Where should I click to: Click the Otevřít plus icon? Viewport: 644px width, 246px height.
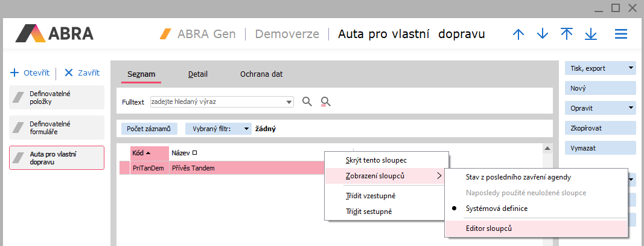[15, 73]
